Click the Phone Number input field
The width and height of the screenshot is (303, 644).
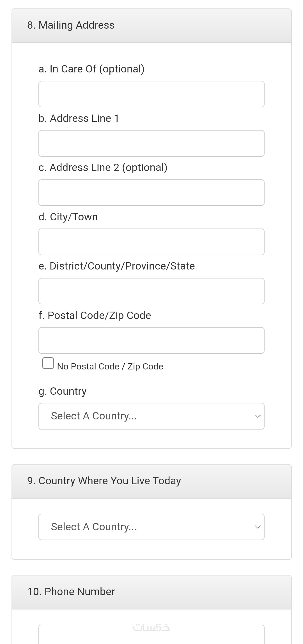pos(151,636)
